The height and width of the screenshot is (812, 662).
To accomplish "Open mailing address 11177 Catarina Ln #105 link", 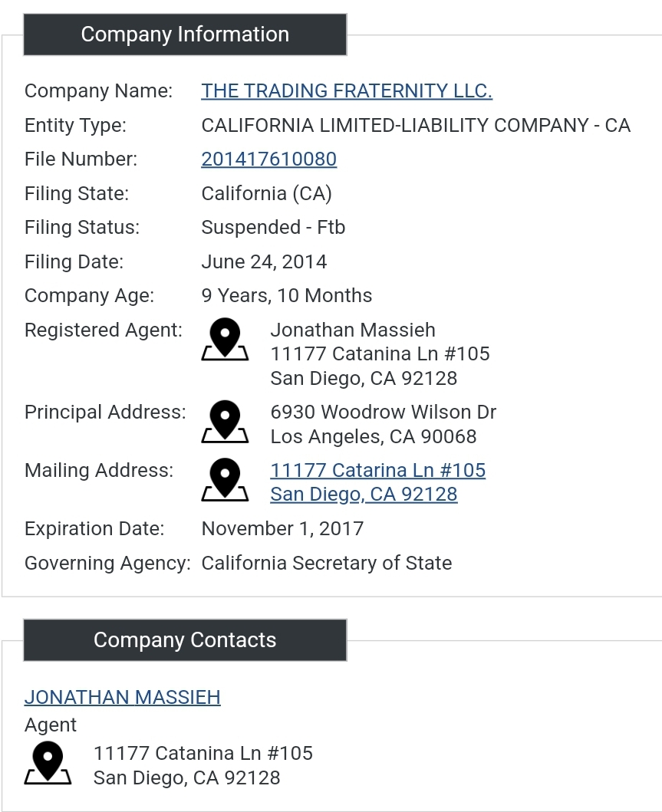I will coord(378,470).
